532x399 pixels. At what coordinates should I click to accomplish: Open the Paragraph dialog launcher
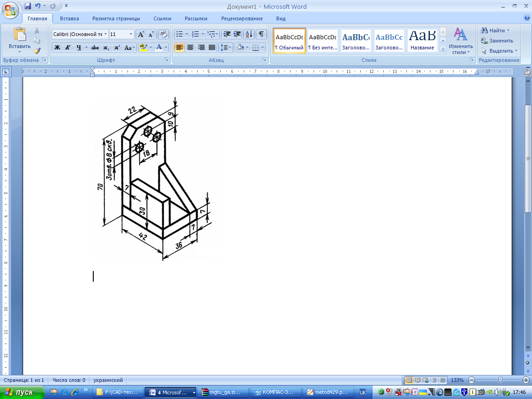click(264, 60)
